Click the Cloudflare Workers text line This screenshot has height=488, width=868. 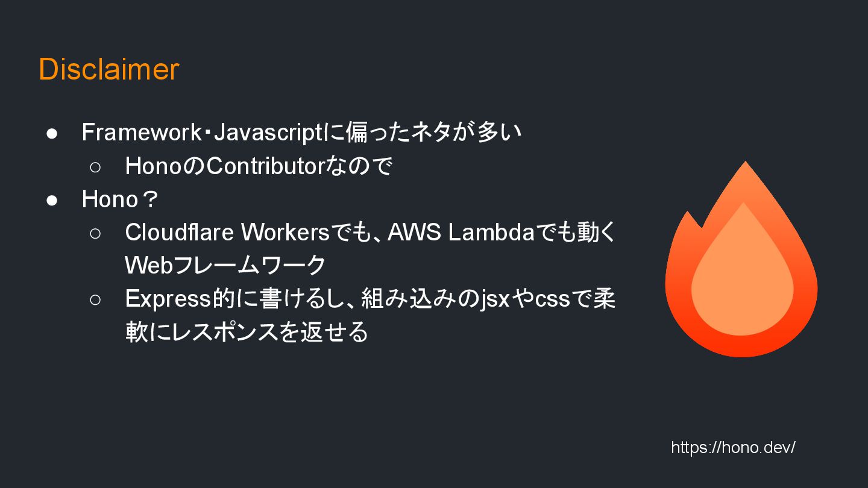coord(370,233)
